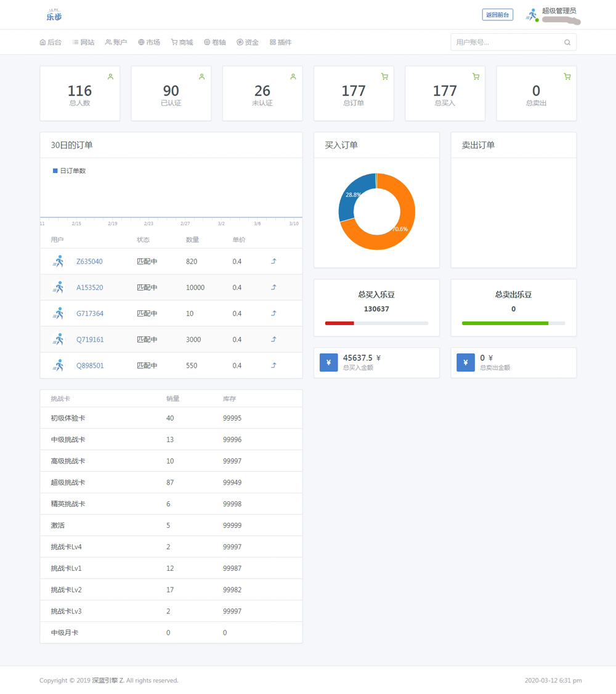Image resolution: width=616 pixels, height=694 pixels.
Task: Click yen icon beside 总买入金额
Action: click(329, 363)
